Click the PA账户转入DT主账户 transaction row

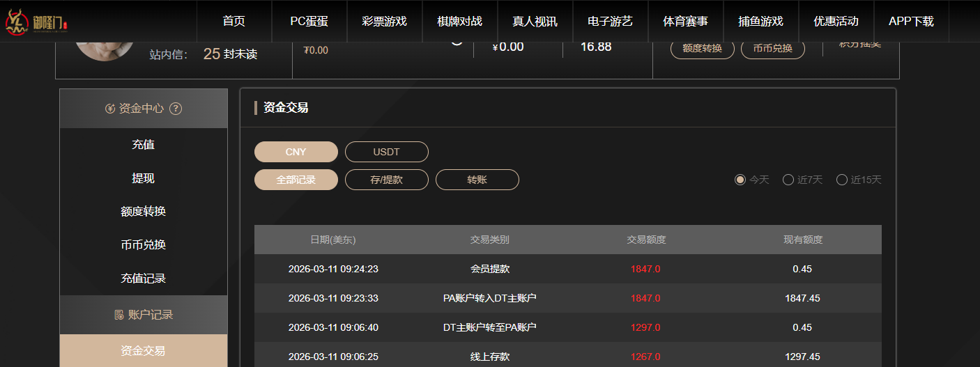click(568, 298)
